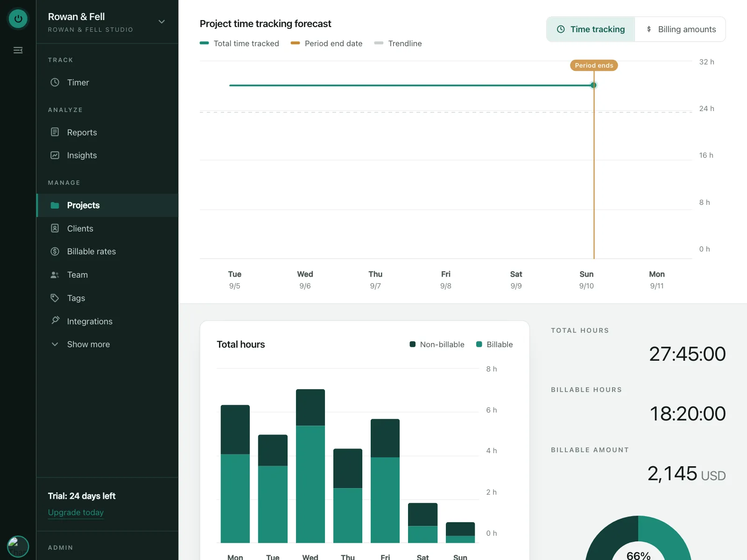Click the Sunday bar in Total hours chart
This screenshot has height=560, width=747.
pos(460,532)
